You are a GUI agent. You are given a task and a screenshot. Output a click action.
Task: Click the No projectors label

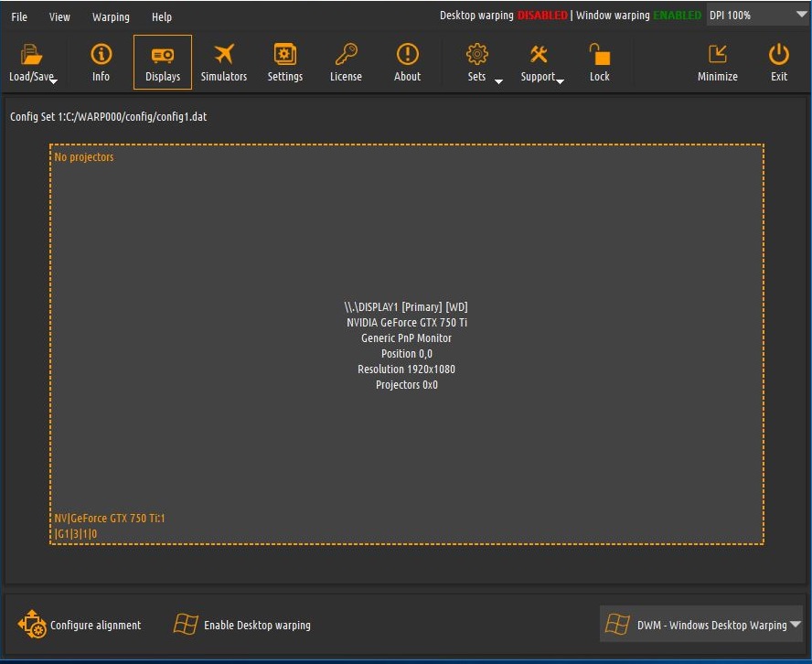[84, 157]
